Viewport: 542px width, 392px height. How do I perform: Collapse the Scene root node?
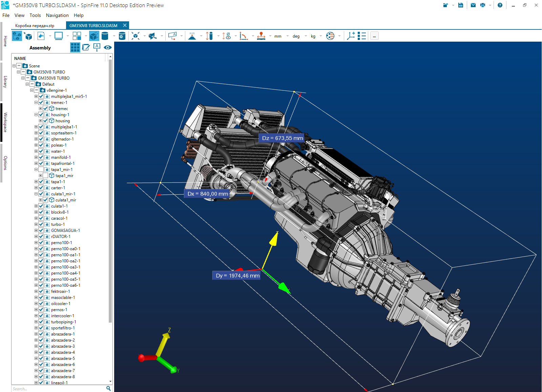14,66
